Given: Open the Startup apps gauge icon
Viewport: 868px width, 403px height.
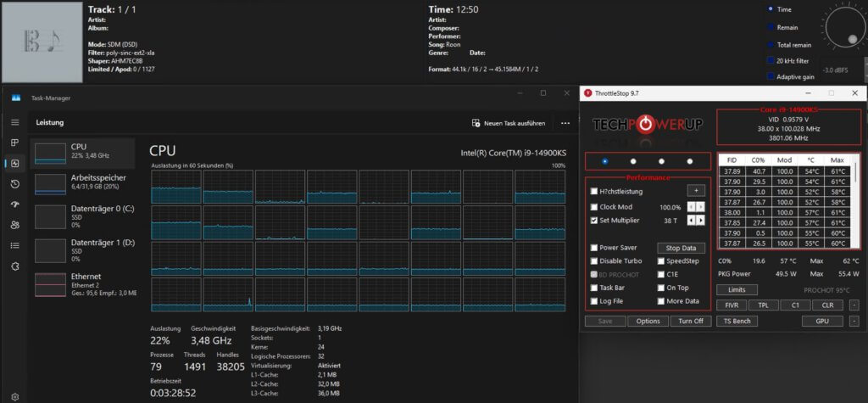Looking at the screenshot, I should [15, 204].
